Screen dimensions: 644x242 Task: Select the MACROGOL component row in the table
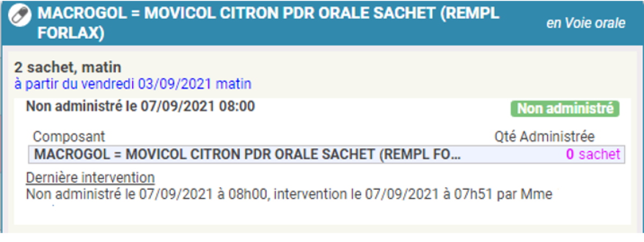(247, 155)
